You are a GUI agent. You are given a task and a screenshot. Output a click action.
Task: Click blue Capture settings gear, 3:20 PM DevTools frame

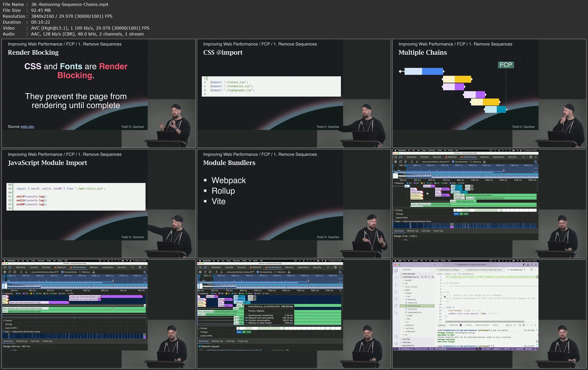pos(536,162)
